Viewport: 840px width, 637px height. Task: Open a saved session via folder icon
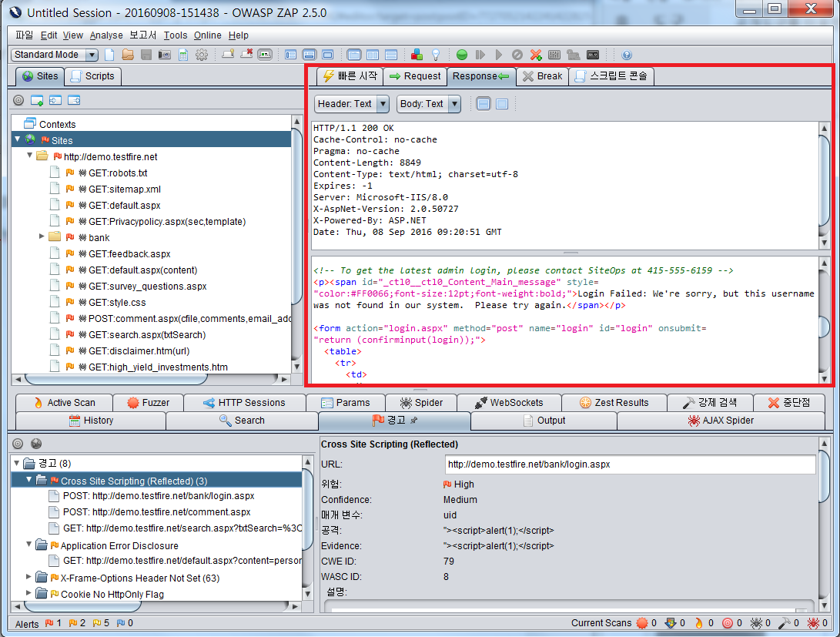pyautogui.click(x=127, y=55)
